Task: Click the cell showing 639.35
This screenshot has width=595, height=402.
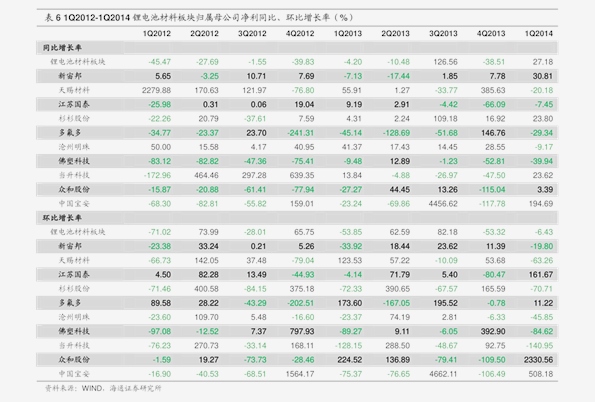Action: tap(302, 175)
